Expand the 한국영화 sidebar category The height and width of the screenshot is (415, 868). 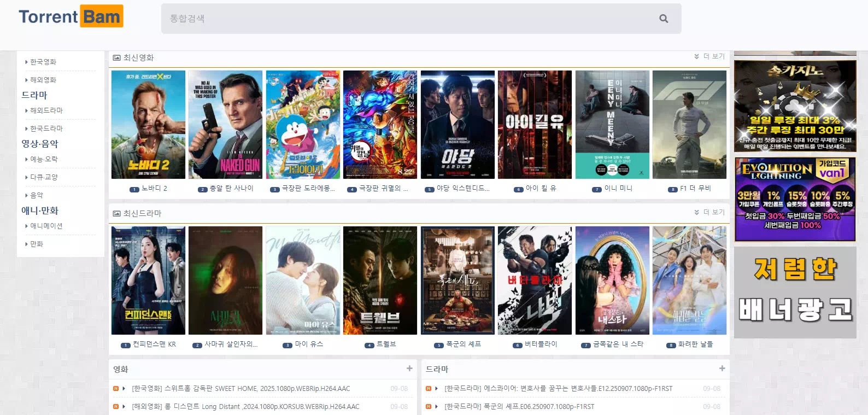click(41, 62)
